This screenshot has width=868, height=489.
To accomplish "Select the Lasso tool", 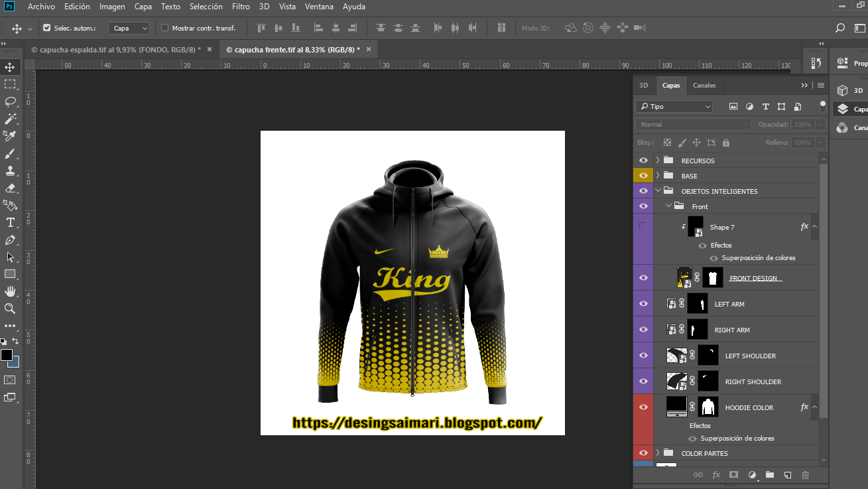I will 10,102.
